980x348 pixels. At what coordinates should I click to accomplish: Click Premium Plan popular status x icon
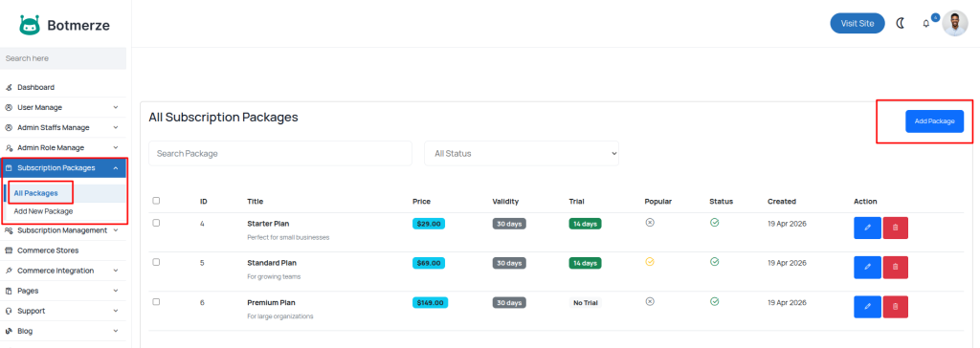[650, 301]
